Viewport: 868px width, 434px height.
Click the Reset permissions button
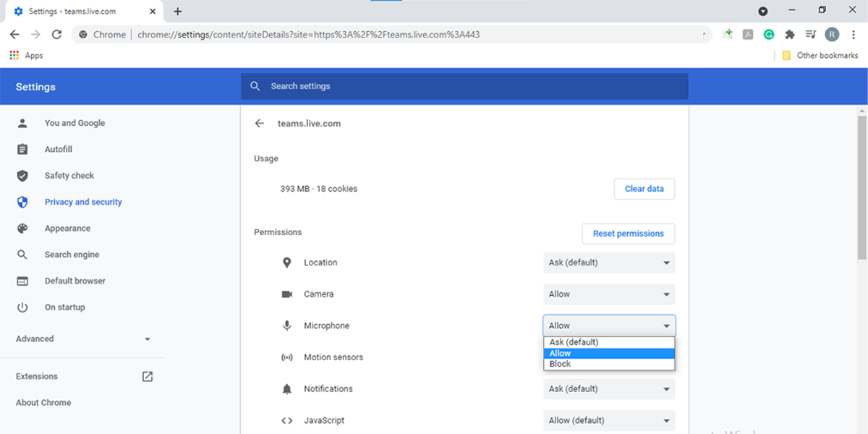(x=628, y=234)
